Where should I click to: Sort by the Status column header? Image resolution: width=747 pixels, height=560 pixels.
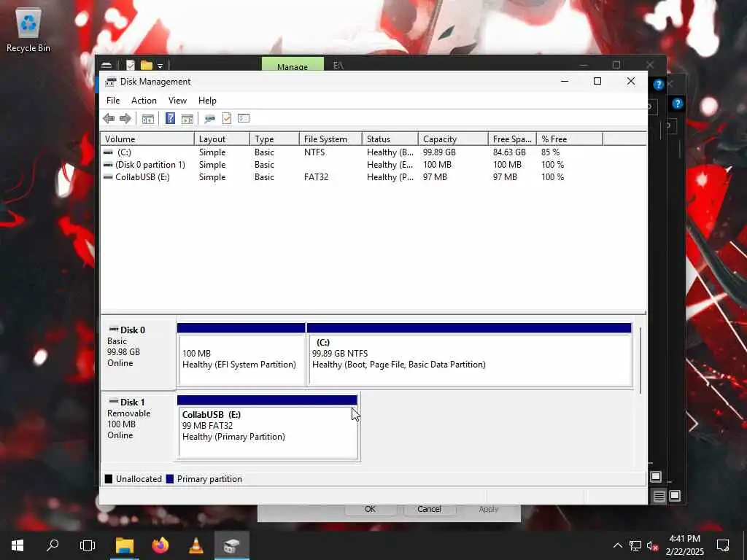[x=390, y=139]
